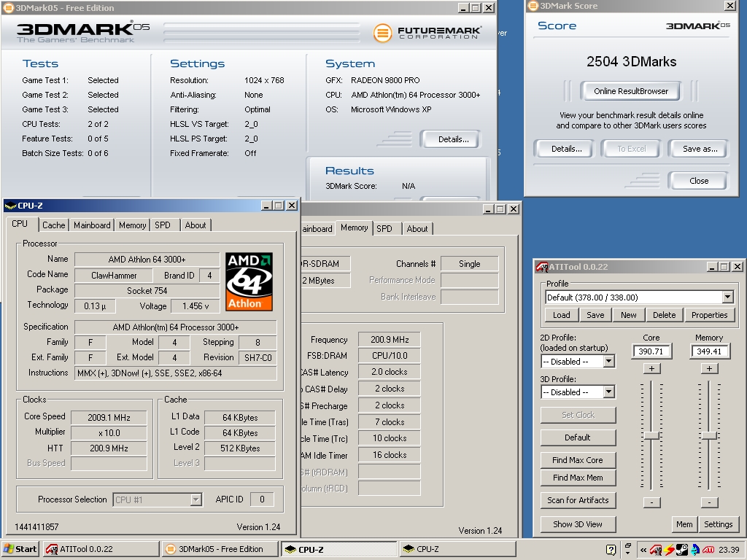Create a New profile in ATITool

pyautogui.click(x=628, y=315)
